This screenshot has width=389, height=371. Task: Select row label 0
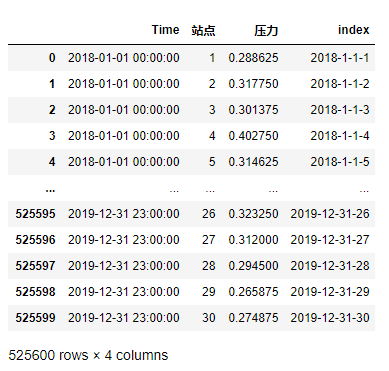coord(52,58)
